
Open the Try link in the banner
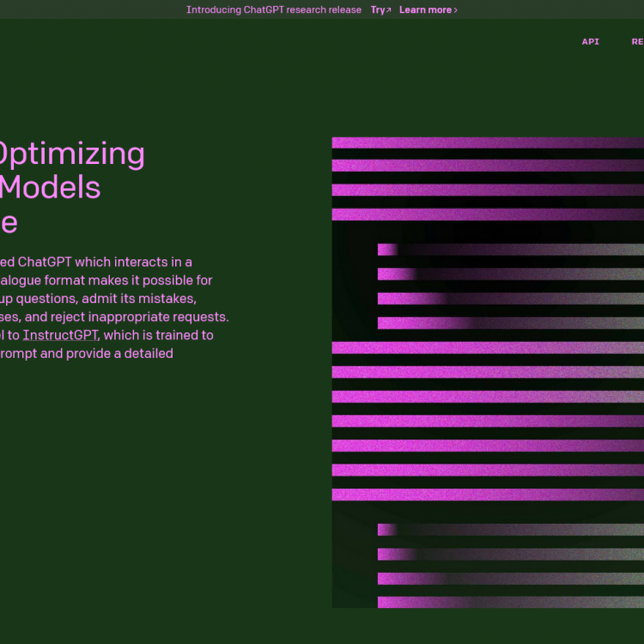(380, 9)
